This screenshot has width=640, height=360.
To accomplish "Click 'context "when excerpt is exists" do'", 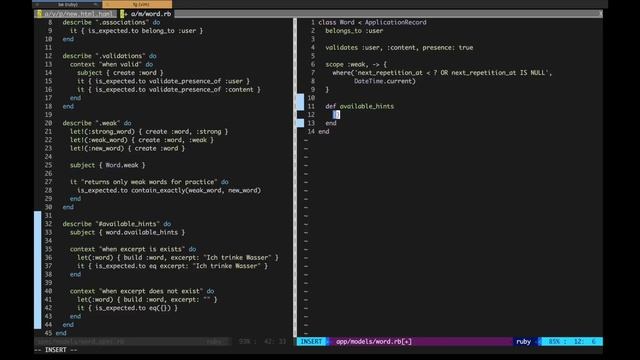I will [x=133, y=249].
